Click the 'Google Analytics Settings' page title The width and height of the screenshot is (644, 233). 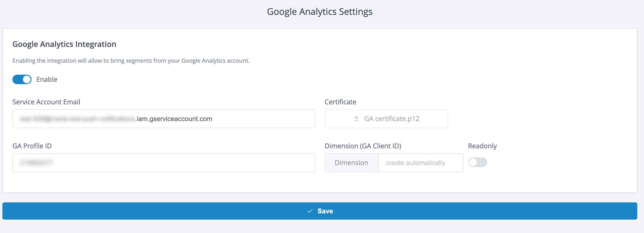(x=320, y=12)
